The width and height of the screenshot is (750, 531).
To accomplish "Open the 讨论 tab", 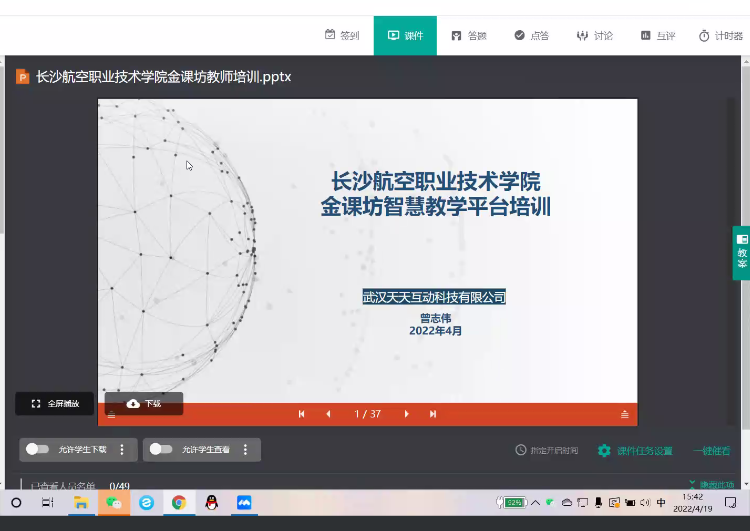I will tap(595, 36).
